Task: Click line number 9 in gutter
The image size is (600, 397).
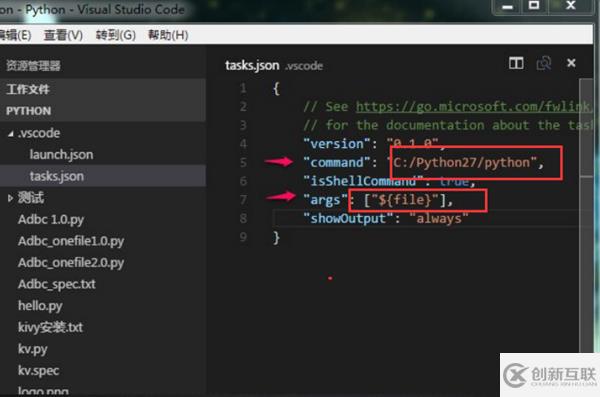Action: pos(243,237)
